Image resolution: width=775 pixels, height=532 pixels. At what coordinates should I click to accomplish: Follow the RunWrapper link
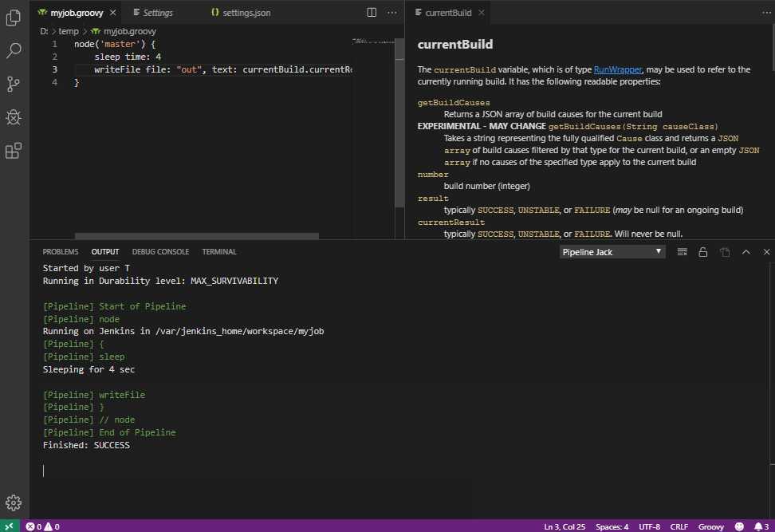pos(618,70)
